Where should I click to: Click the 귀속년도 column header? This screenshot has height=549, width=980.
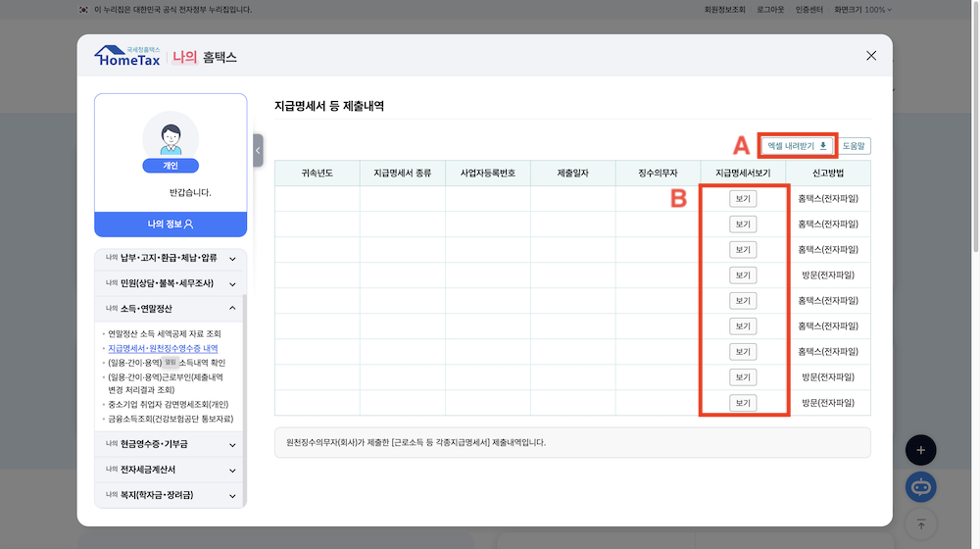[x=317, y=174]
